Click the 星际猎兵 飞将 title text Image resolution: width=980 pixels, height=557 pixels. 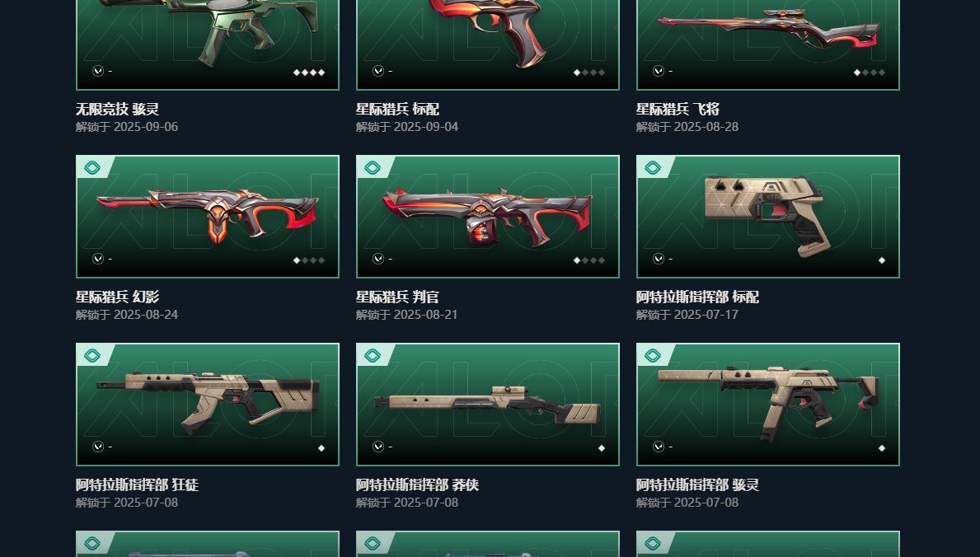click(678, 110)
